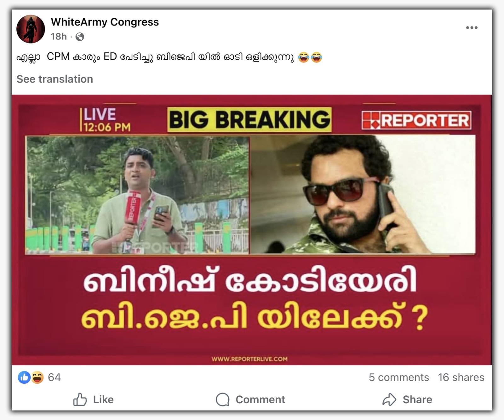This screenshot has height=420, width=504.
Task: Click the blue like reaction icon
Action: point(24,377)
